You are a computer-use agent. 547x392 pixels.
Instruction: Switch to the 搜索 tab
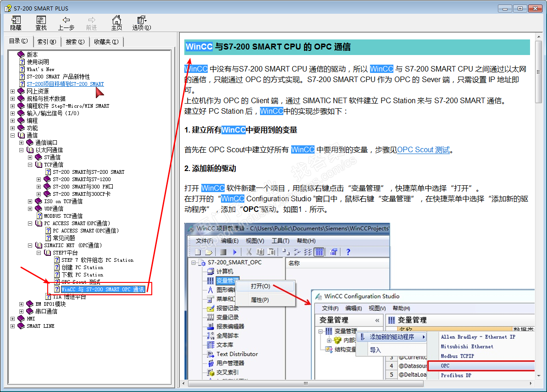[x=75, y=42]
